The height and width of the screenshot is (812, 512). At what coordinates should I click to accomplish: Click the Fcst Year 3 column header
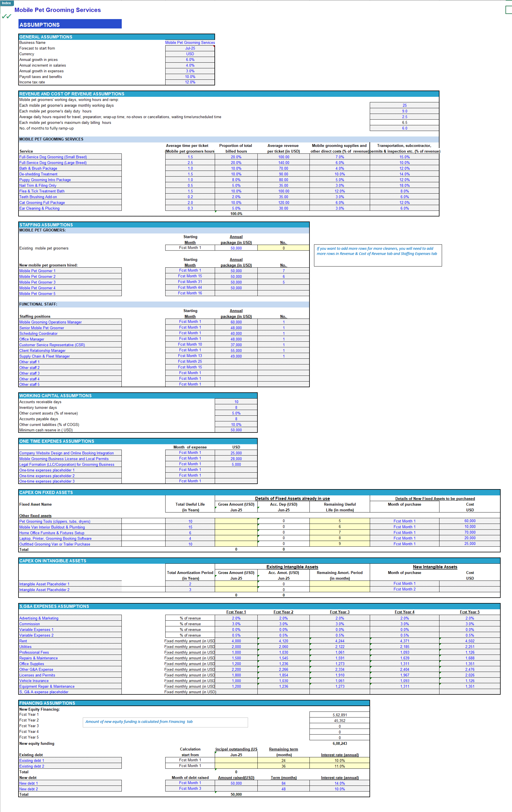pos(340,612)
